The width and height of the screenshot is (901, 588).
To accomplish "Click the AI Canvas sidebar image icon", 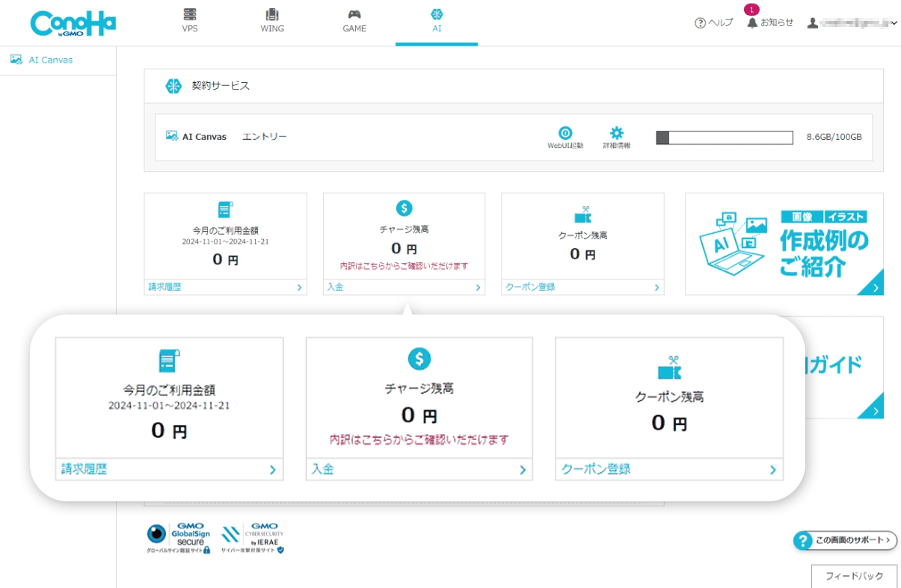I will click(x=16, y=60).
